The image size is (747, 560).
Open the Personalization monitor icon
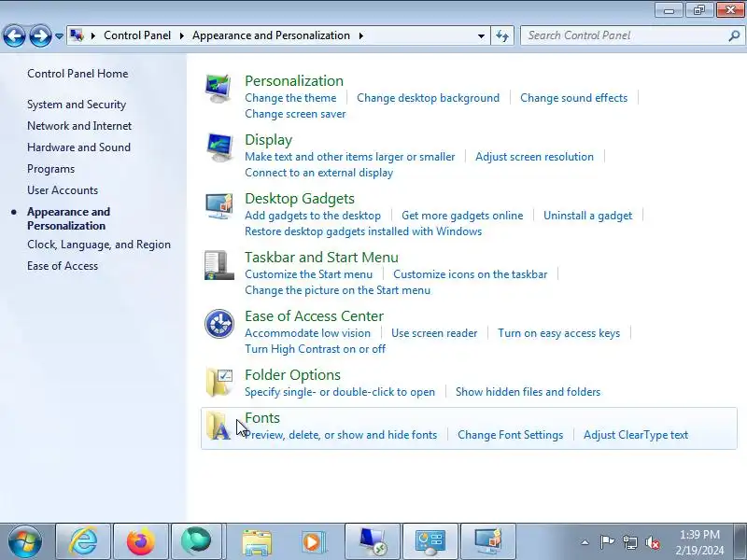[218, 89]
